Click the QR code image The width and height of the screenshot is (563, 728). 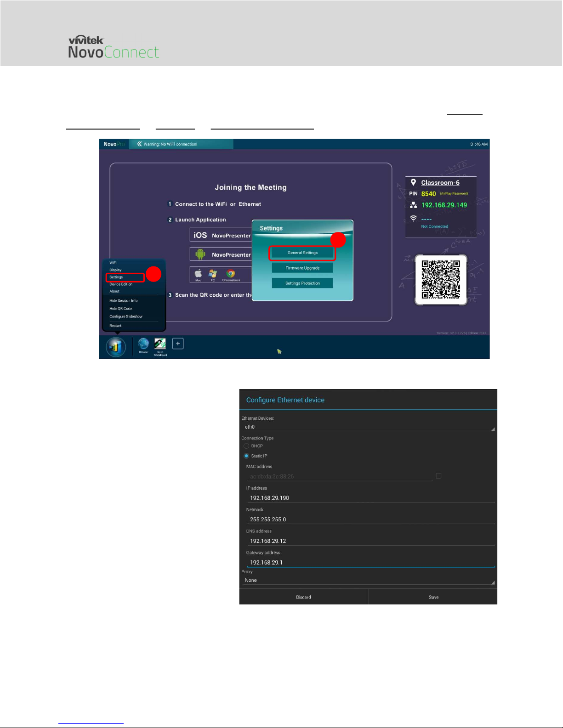click(441, 280)
